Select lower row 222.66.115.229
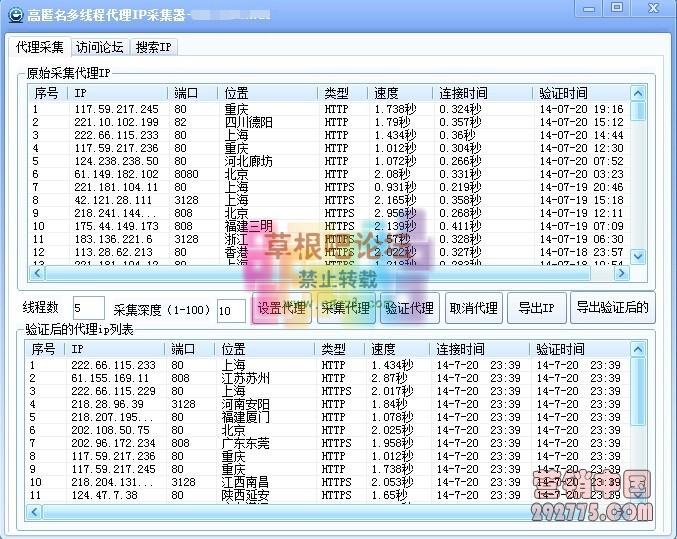 pos(328,391)
